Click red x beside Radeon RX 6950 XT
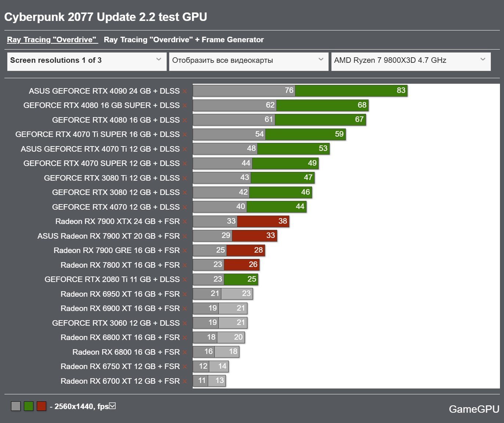Screen dimensions: 504x423 pyautogui.click(x=185, y=294)
